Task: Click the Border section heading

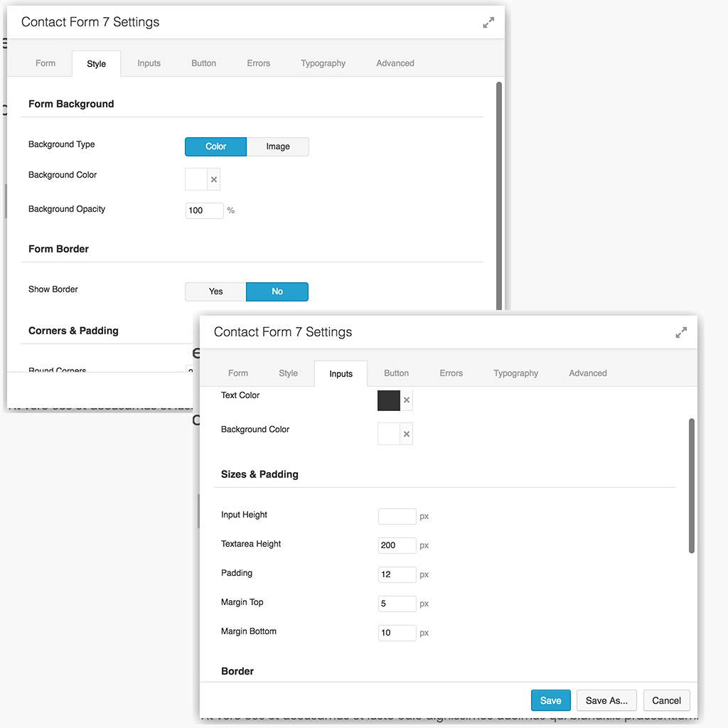Action: (237, 671)
